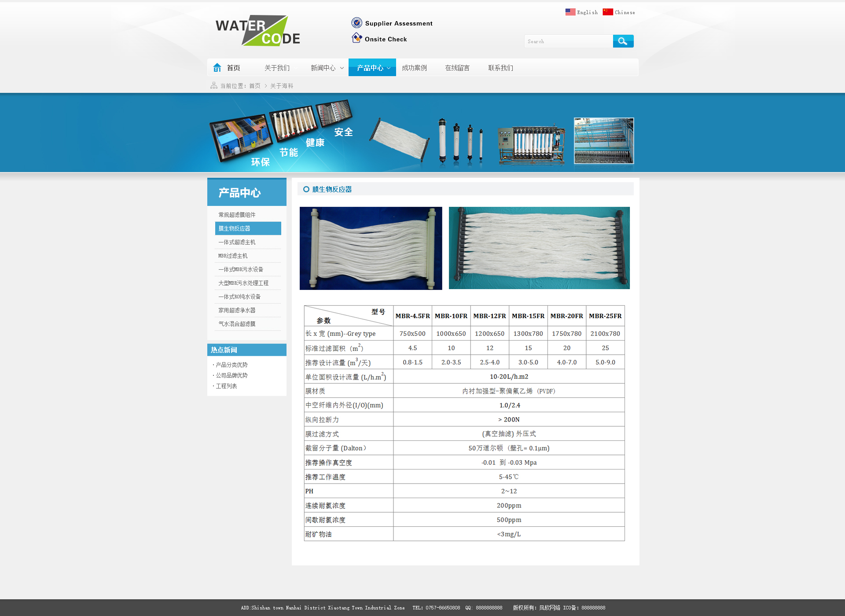Open the 成功案例 menu item
Viewport: 845px width, 616px height.
coord(414,68)
